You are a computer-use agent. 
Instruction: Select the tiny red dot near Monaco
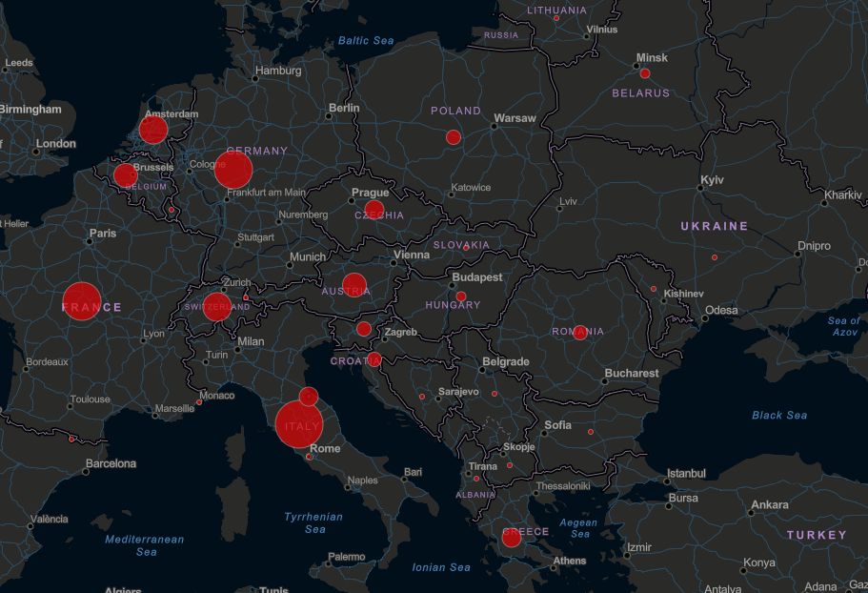199,402
